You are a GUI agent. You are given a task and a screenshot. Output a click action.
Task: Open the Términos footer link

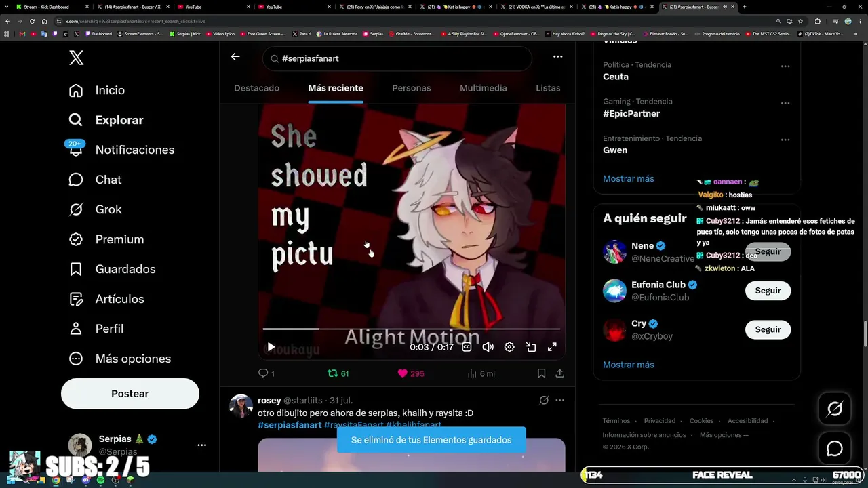[x=616, y=421]
